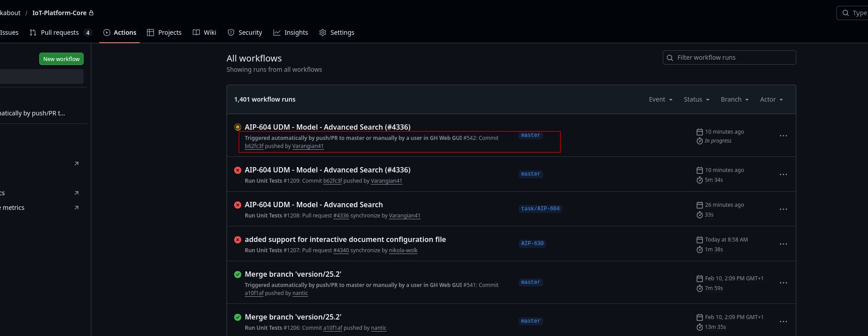Image resolution: width=868 pixels, height=336 pixels.
Task: Click the failed status icon of run #1209
Action: 238,170
